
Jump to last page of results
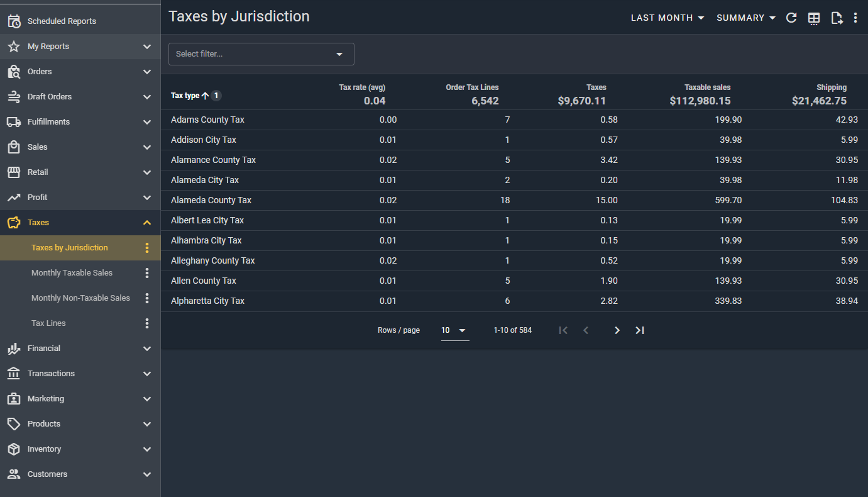pyautogui.click(x=640, y=330)
